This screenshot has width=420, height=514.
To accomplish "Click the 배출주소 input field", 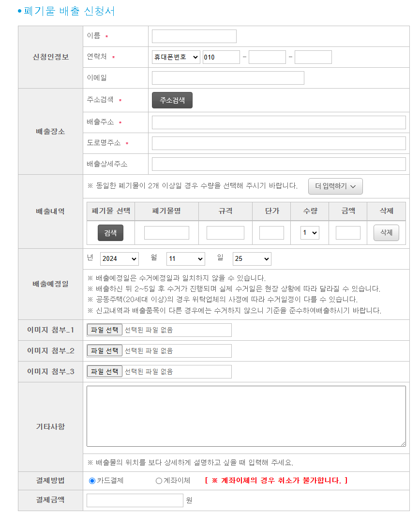I will pos(279,122).
